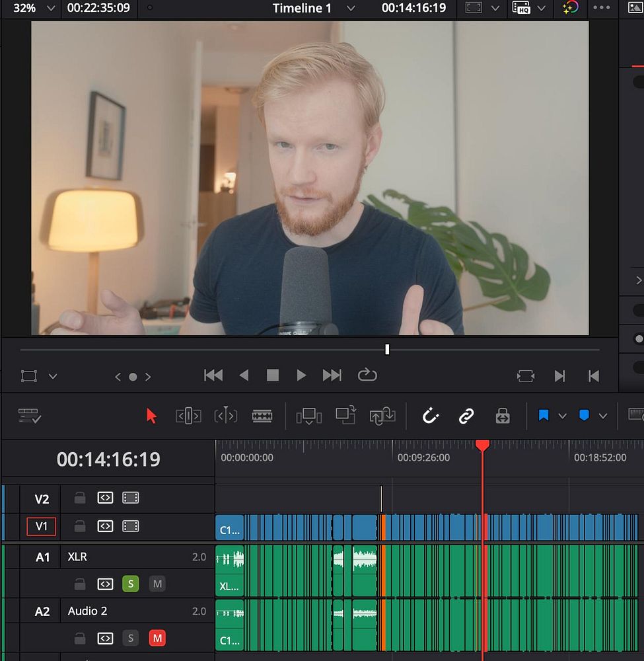Image resolution: width=644 pixels, height=661 pixels.
Task: Select the first C1 video clip on V1
Action: 230,527
